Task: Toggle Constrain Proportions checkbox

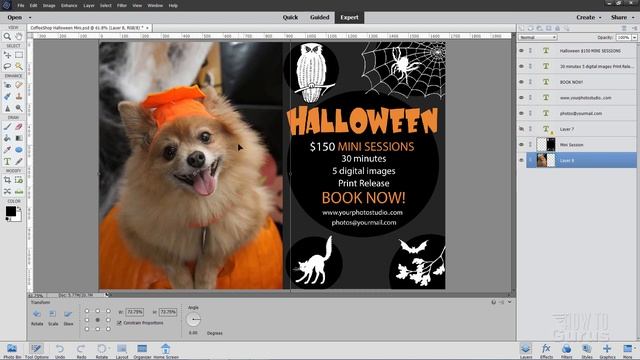Action: coord(119,323)
